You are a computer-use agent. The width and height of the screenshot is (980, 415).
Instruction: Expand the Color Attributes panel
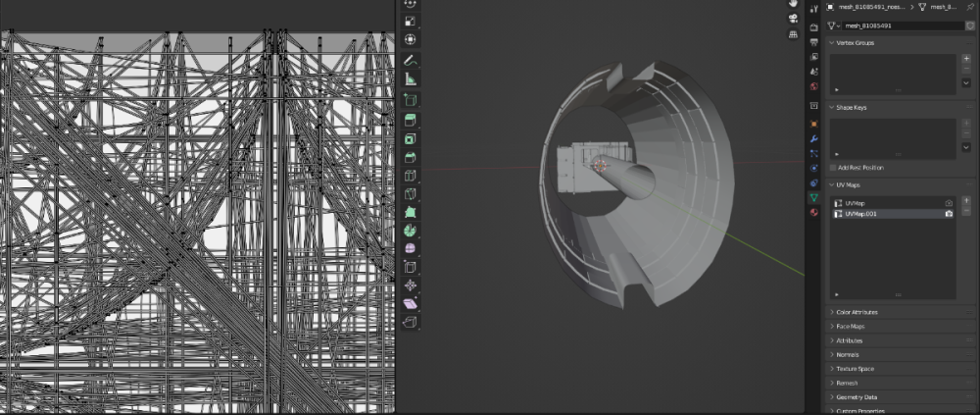(x=857, y=312)
